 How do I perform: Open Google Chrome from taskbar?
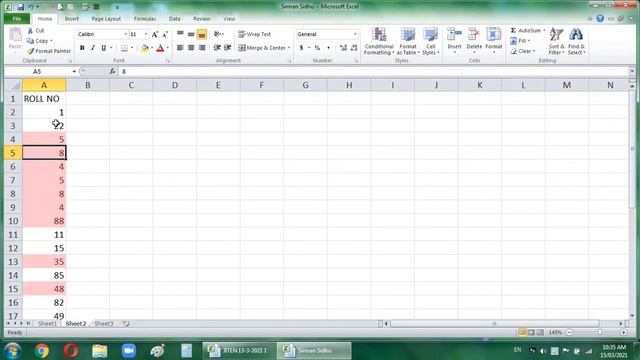pos(42,351)
